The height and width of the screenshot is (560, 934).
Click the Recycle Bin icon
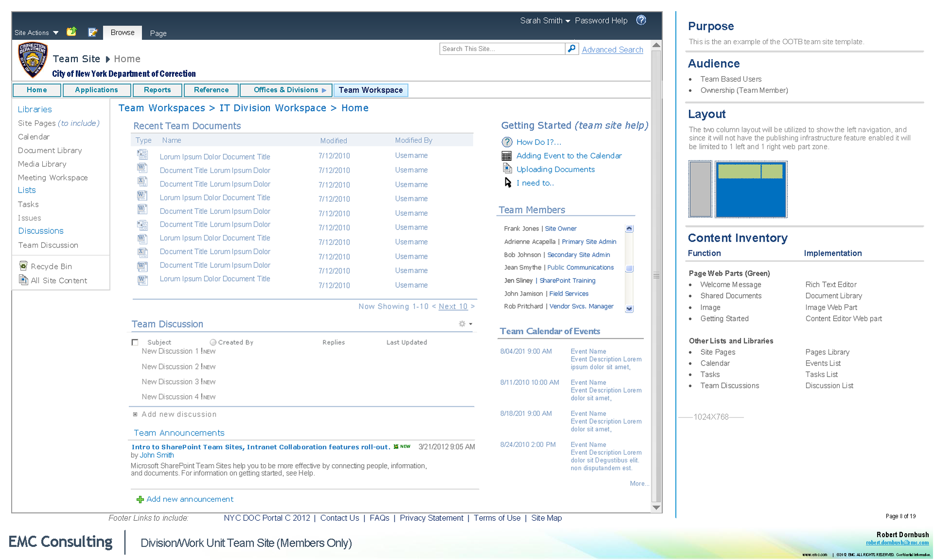23,266
